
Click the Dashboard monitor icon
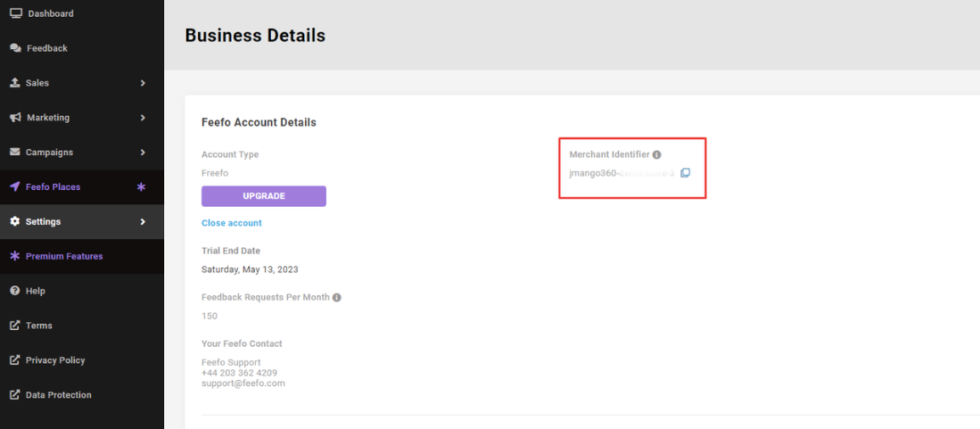tap(15, 13)
